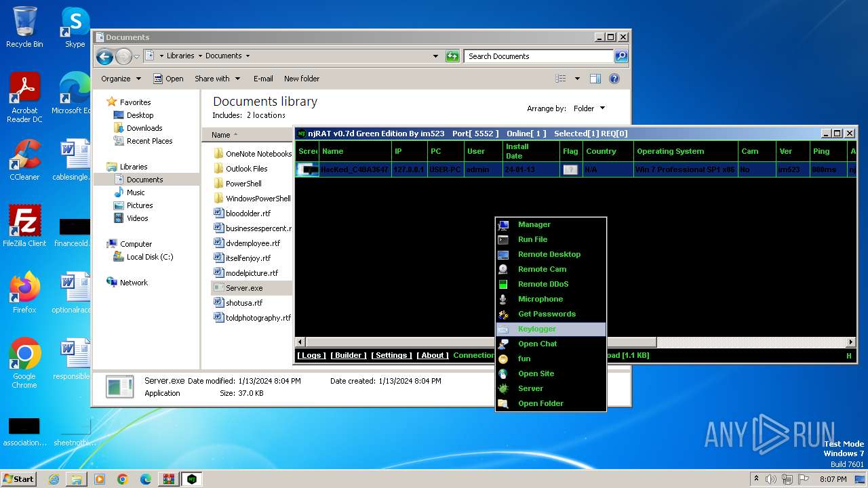Click the Explorer refresh icon beside address bar
Screen dimensions: 868x488
point(452,56)
